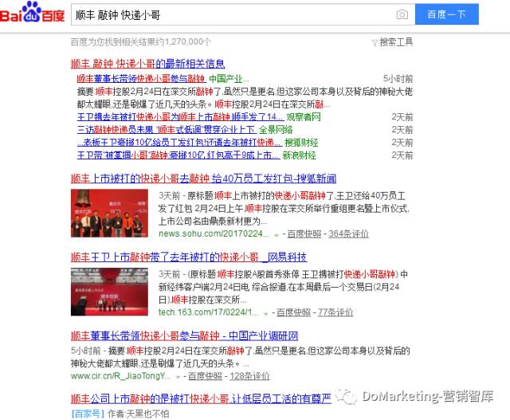
Task: Focus the search input containing 顺丰 敲钟 快递小哥
Action: click(243, 14)
